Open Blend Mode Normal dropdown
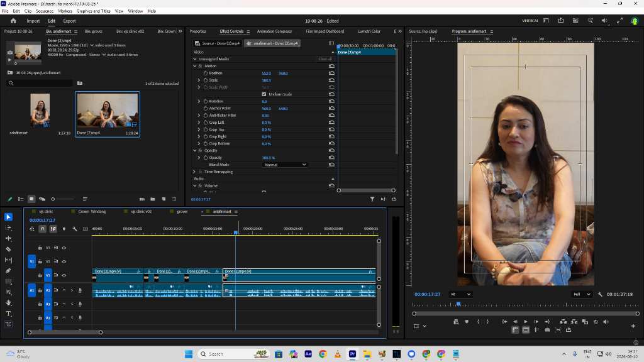 (x=285, y=165)
